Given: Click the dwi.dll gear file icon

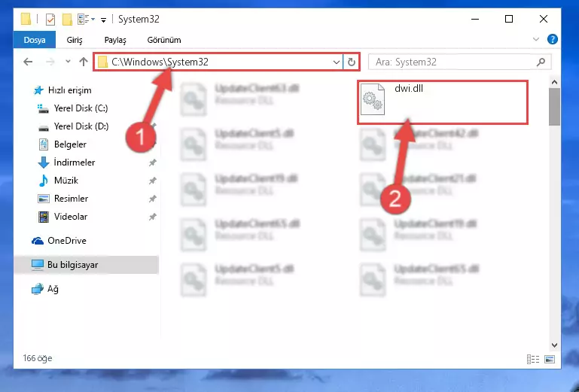Looking at the screenshot, I should [372, 99].
